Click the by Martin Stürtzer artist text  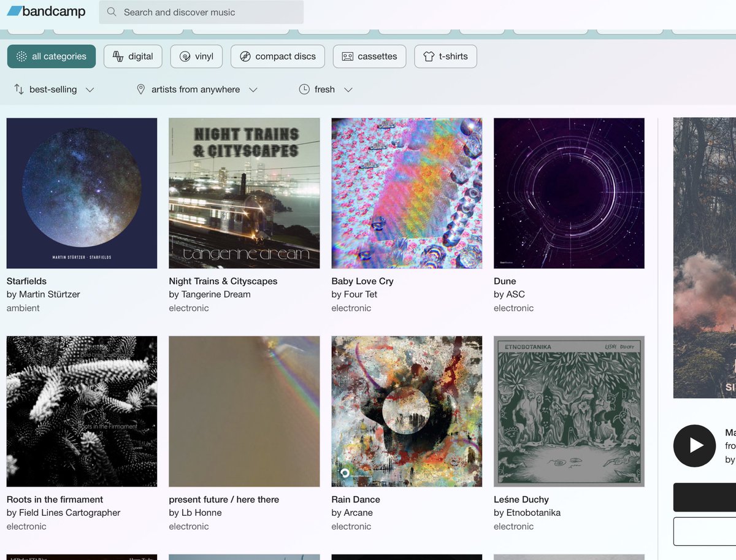point(44,294)
